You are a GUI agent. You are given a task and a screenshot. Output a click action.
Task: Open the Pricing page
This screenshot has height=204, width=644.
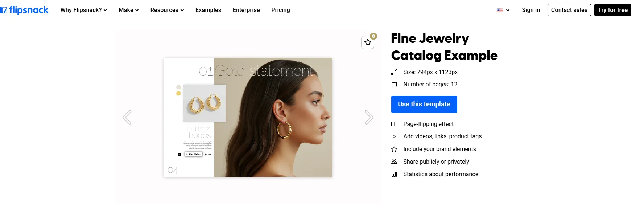coord(281,10)
